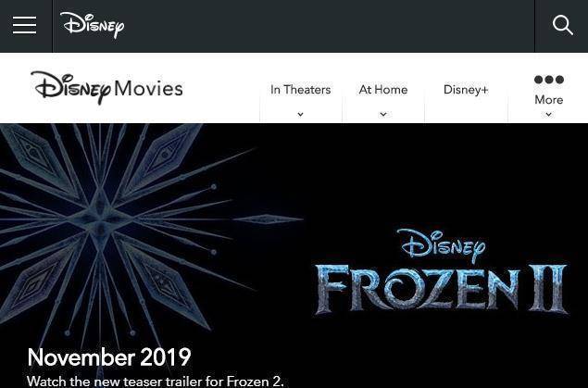
Task: Go to the Disney+ nav item
Action: pyautogui.click(x=466, y=90)
